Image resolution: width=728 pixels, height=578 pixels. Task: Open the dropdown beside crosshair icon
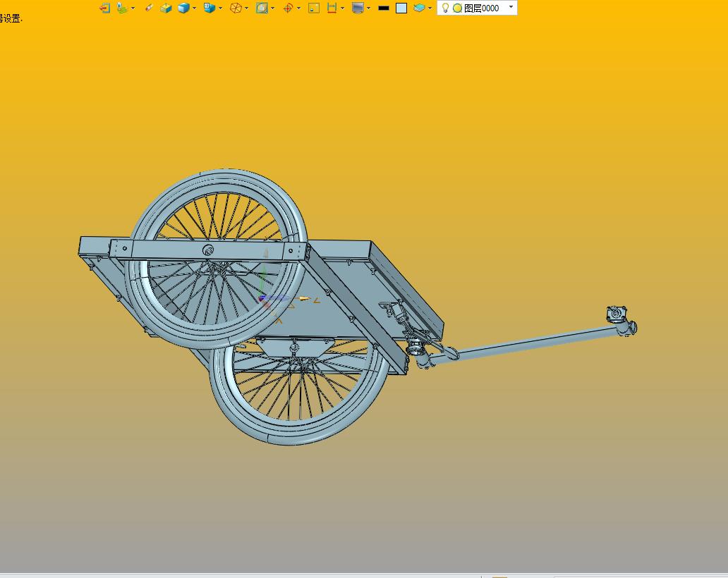(298, 8)
